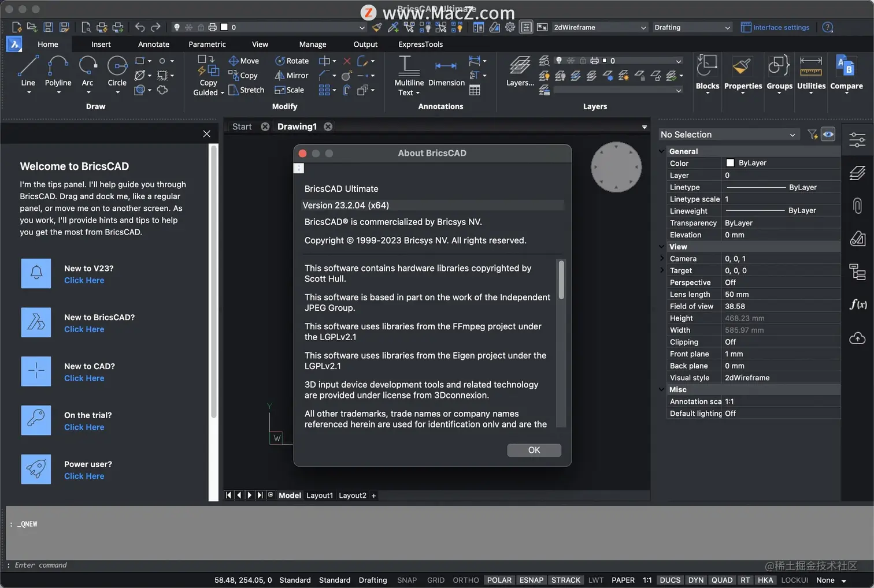Insert Multiline Text annotation
Image resolution: width=874 pixels, height=588 pixels.
tap(409, 75)
